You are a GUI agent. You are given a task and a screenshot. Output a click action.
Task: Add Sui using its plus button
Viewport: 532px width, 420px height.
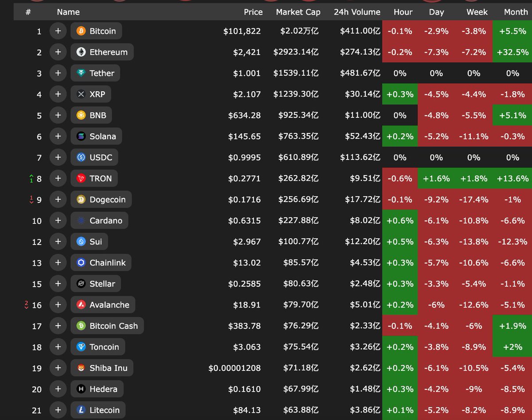[58, 241]
